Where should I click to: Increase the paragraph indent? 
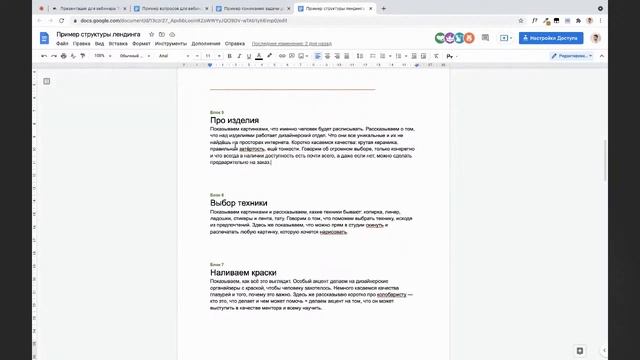point(424,56)
